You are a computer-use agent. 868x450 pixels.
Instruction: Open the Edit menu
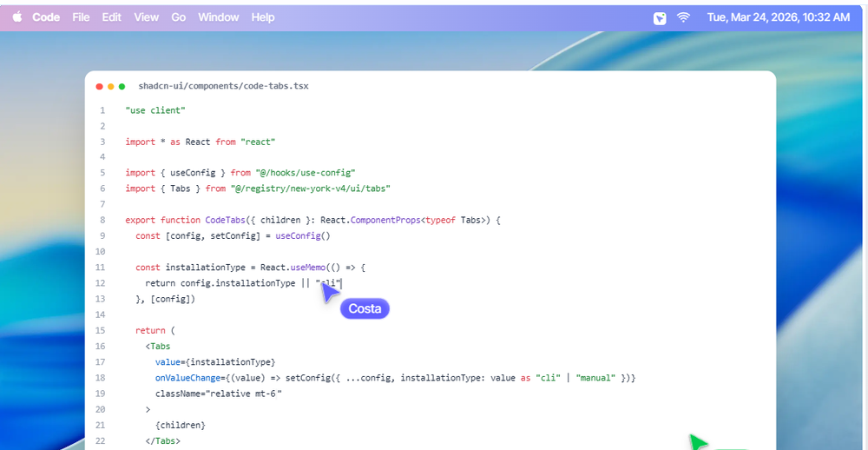[x=111, y=17]
